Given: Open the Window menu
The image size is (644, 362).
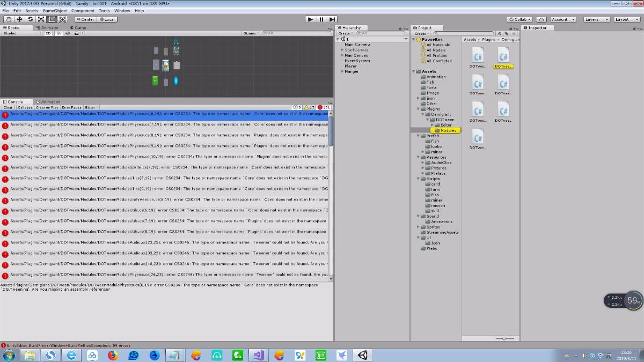Looking at the screenshot, I should click(x=122, y=11).
